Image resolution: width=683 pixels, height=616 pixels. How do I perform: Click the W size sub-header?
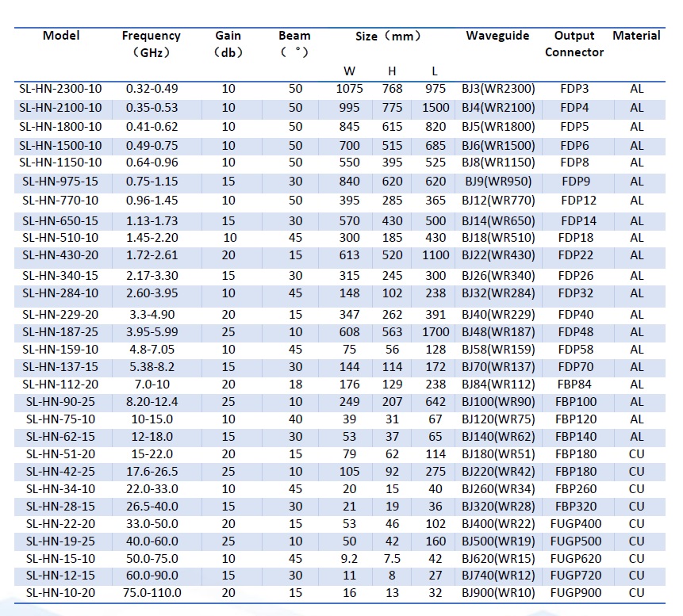(x=349, y=71)
